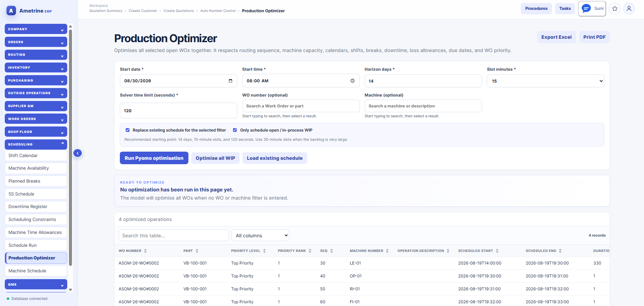Expand the Work Orders sidebar section
This screenshot has height=306, width=644.
36,119
